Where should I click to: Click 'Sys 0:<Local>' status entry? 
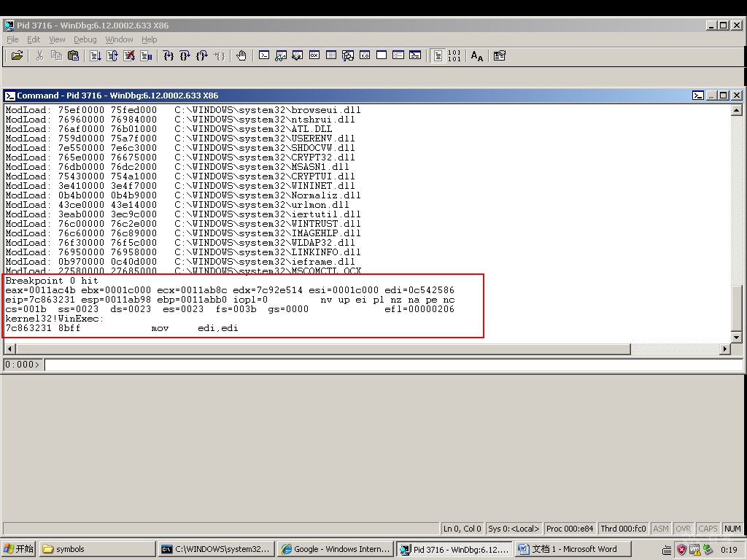[x=514, y=529]
